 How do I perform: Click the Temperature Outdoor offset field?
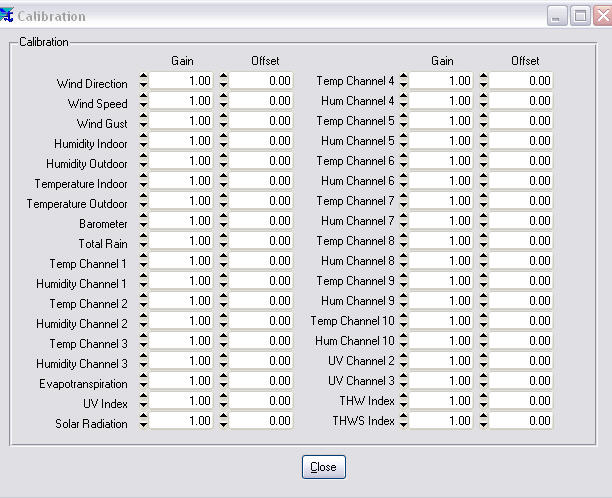tap(262, 201)
